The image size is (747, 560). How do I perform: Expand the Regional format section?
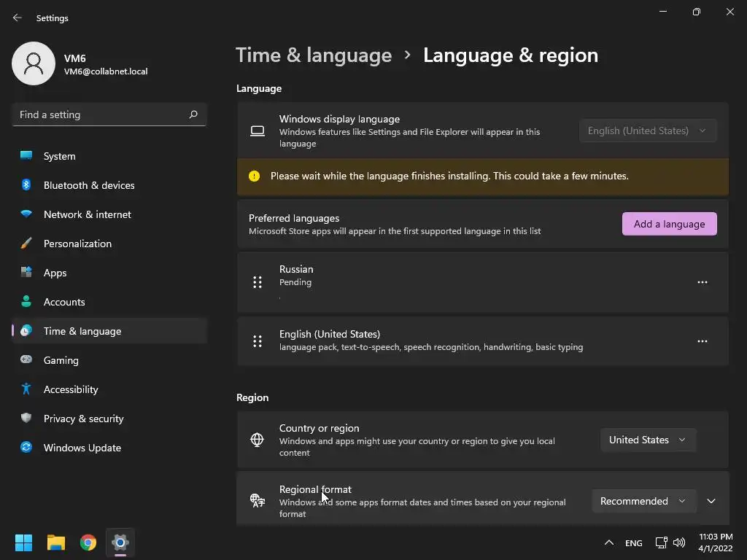[x=711, y=501]
